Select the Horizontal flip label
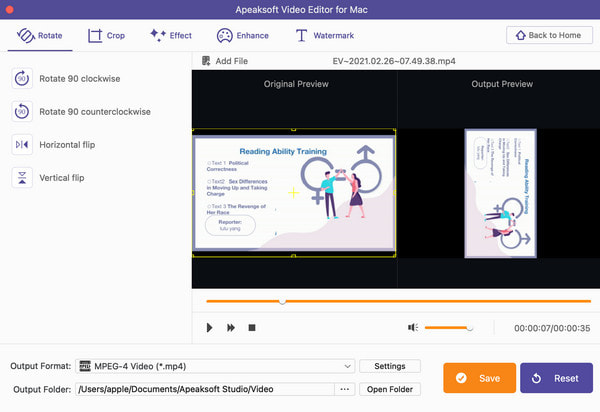Screen dimensions: 600x412 67,145
